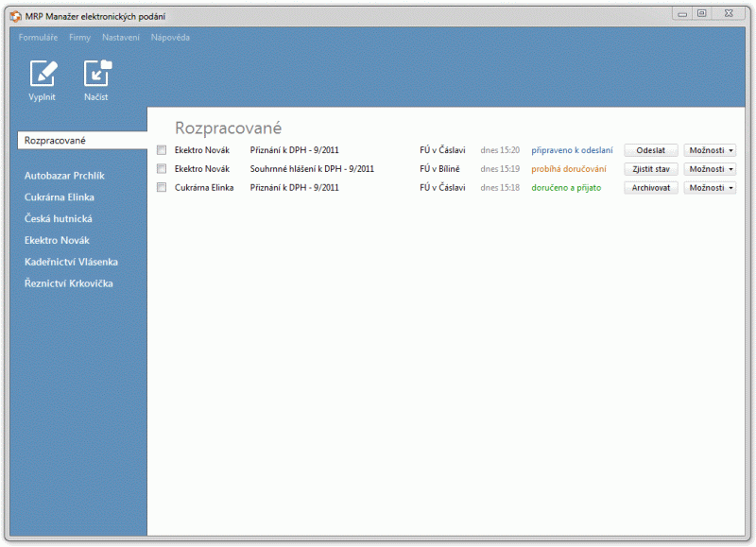Image resolution: width=756 pixels, height=547 pixels.
Task: Select Řeznictví Krkovička company
Action: click(x=68, y=283)
